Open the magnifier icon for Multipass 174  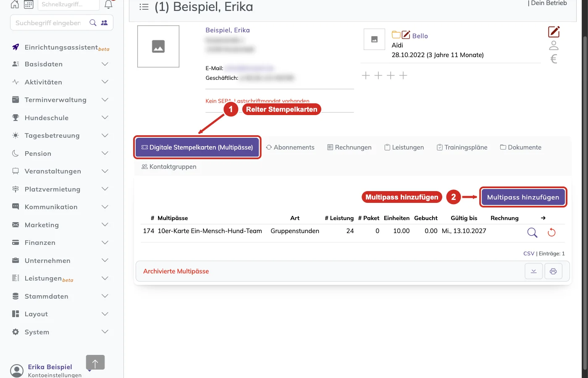point(532,232)
